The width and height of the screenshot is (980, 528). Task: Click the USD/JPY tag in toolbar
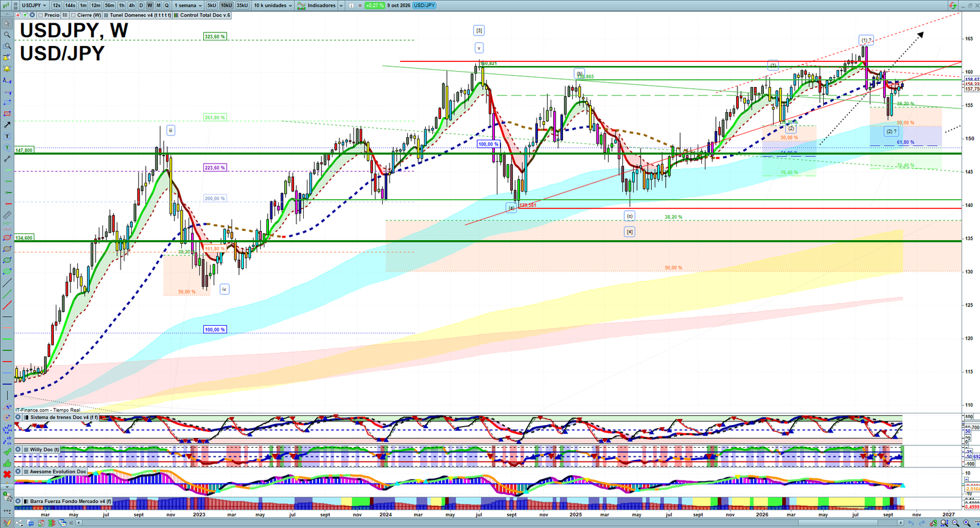[424, 6]
